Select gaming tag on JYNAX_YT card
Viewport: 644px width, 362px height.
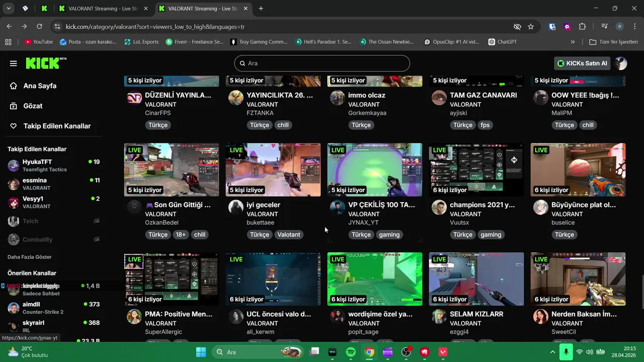click(x=389, y=235)
